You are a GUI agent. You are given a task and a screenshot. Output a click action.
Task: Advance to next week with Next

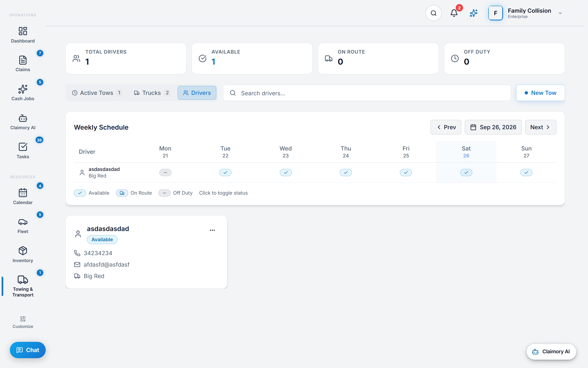(x=541, y=127)
